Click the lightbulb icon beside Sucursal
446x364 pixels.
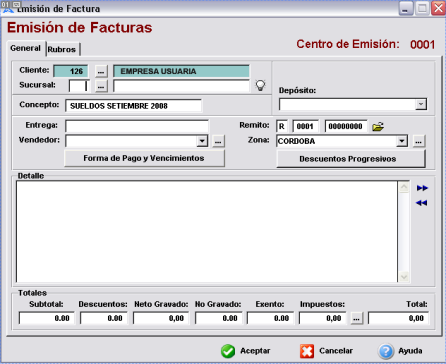(x=260, y=85)
